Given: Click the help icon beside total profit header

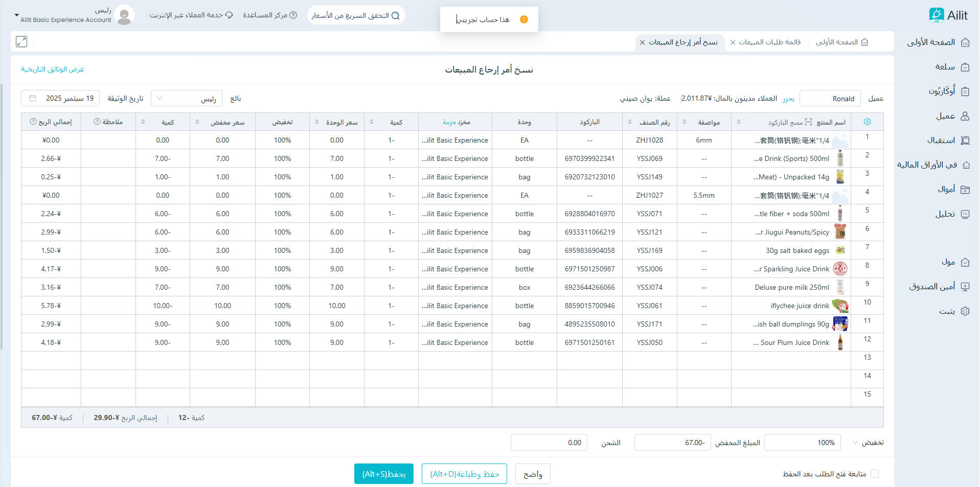Looking at the screenshot, I should tap(33, 122).
